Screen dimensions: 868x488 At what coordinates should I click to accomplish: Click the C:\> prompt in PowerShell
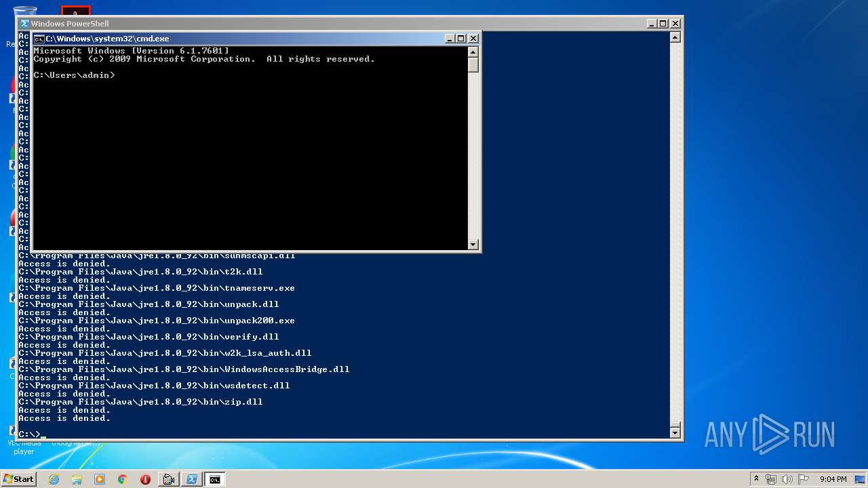[x=29, y=434]
